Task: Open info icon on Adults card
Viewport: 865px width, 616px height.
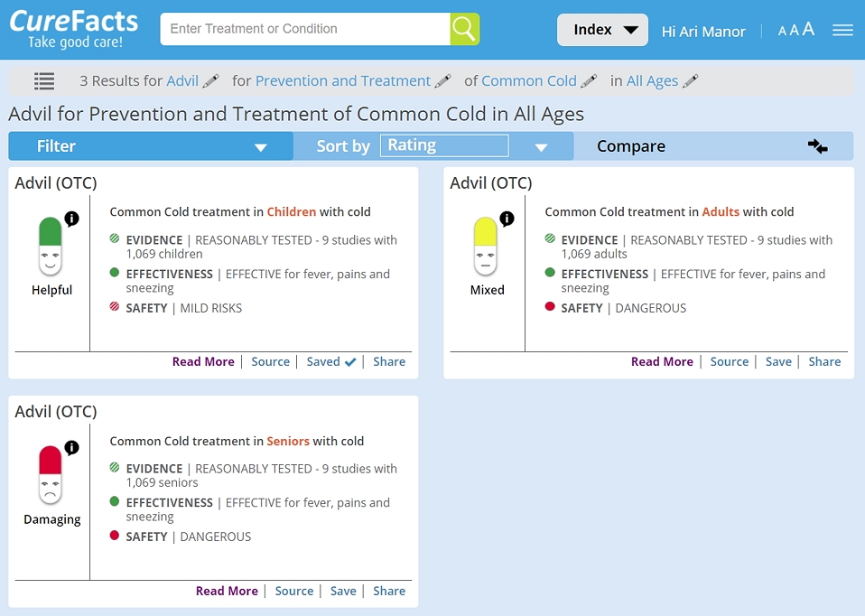Action: (x=507, y=219)
